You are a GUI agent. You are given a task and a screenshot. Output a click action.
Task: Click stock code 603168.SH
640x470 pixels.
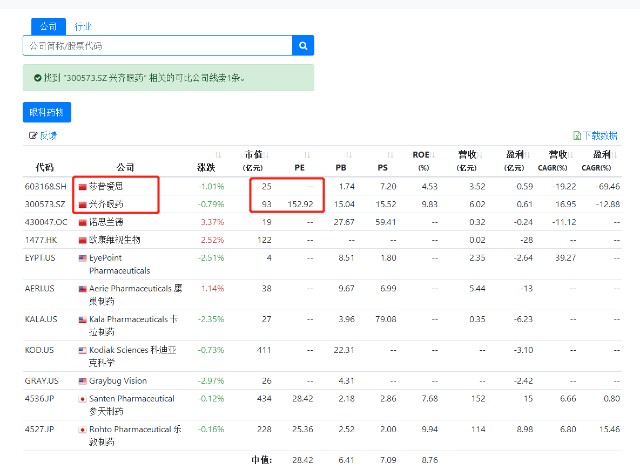click(45, 186)
